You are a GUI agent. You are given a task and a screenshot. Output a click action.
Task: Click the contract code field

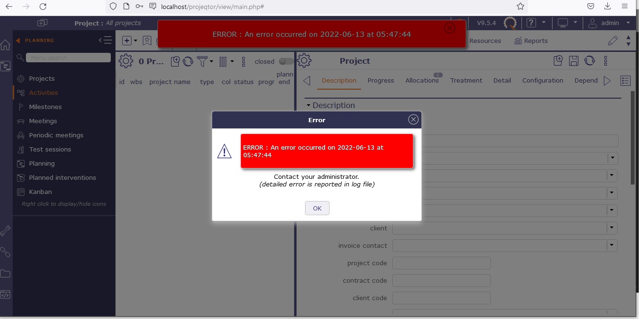[441, 280]
